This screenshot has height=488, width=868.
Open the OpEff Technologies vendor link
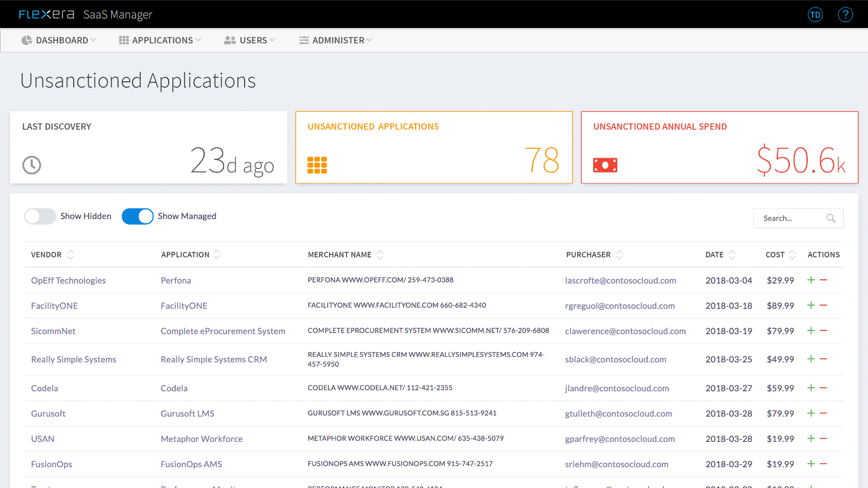(x=68, y=281)
